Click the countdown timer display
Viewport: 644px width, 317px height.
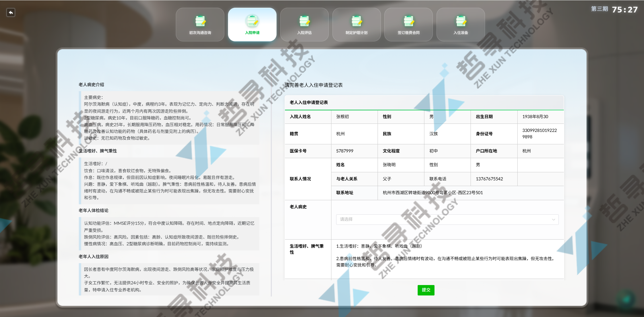[x=624, y=10]
